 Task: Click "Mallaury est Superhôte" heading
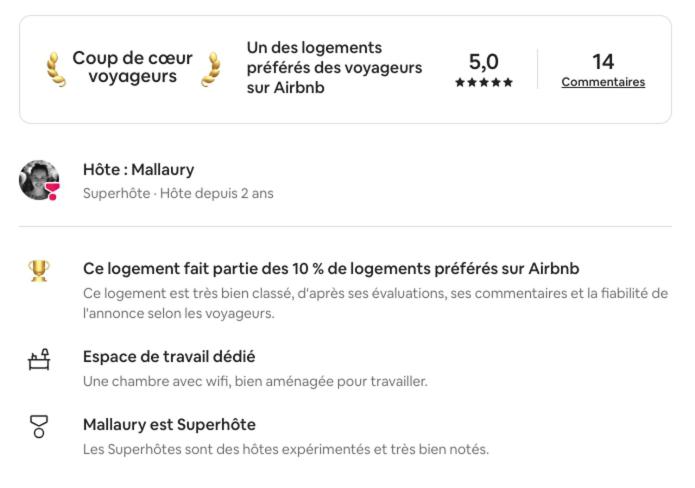click(x=169, y=425)
